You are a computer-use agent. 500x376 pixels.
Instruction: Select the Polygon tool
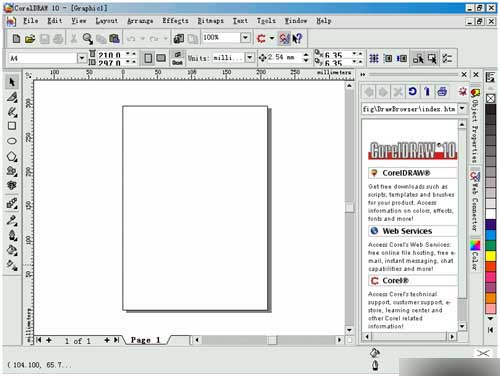12,156
